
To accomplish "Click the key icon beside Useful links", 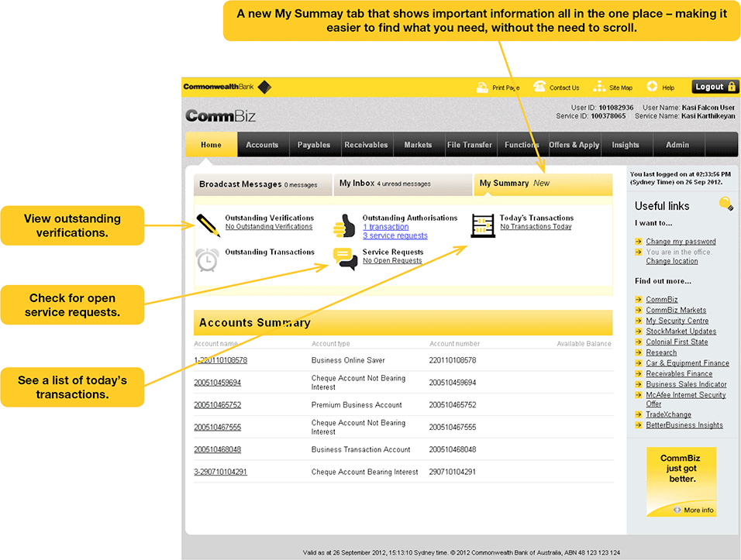I will pyautogui.click(x=725, y=203).
